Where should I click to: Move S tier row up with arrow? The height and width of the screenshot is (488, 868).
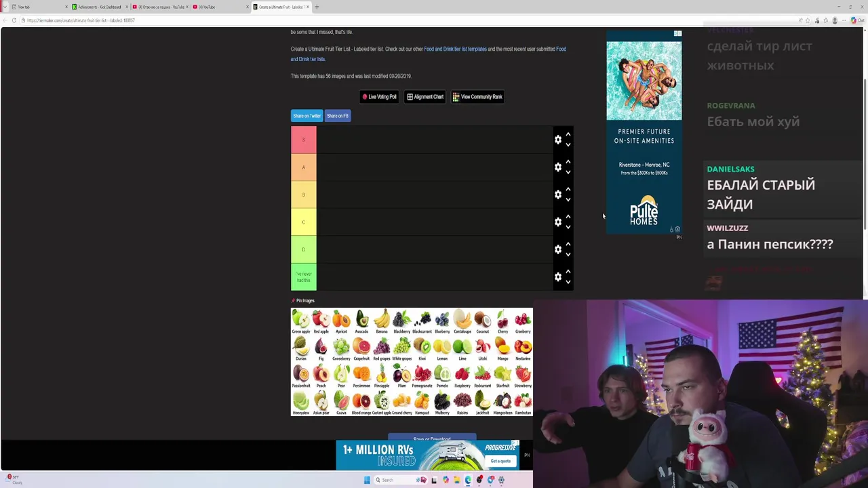(568, 135)
